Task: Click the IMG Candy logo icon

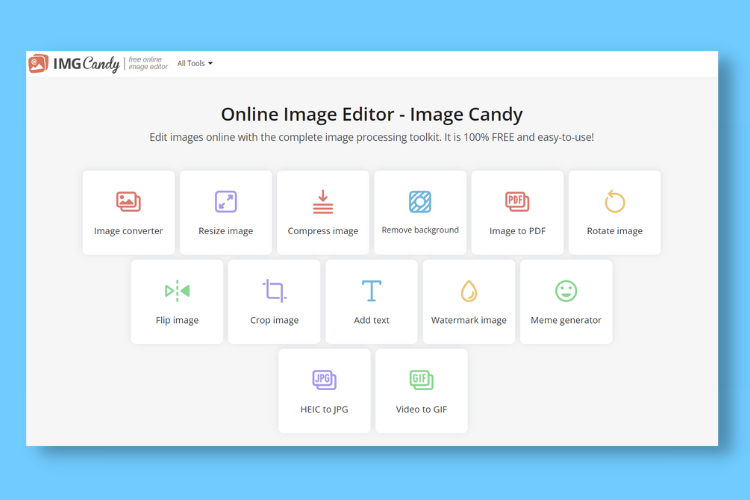Action: tap(38, 64)
